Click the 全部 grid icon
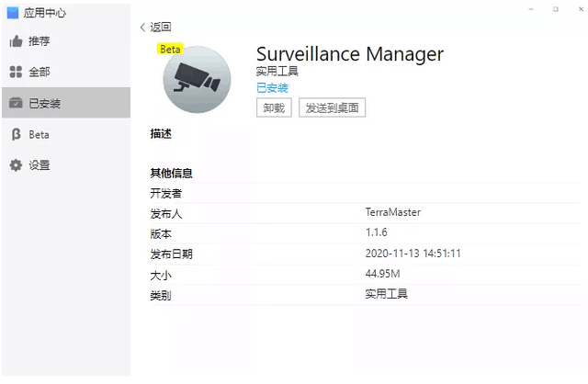This screenshot has height=384, width=588. click(16, 72)
